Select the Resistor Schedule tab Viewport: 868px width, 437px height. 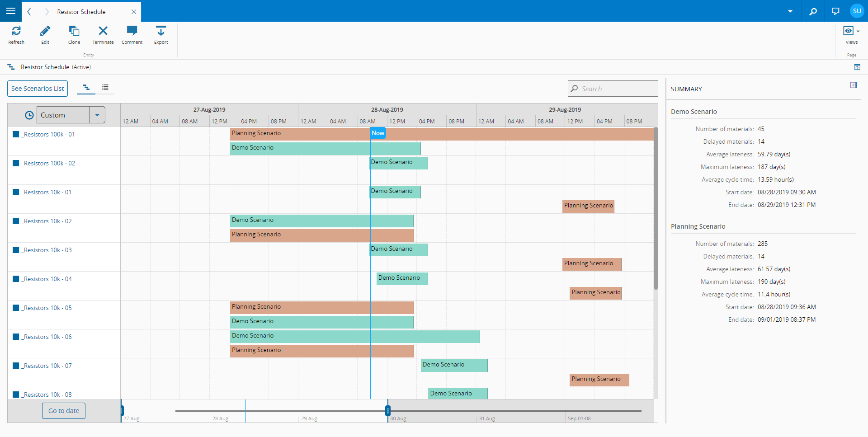tap(81, 12)
